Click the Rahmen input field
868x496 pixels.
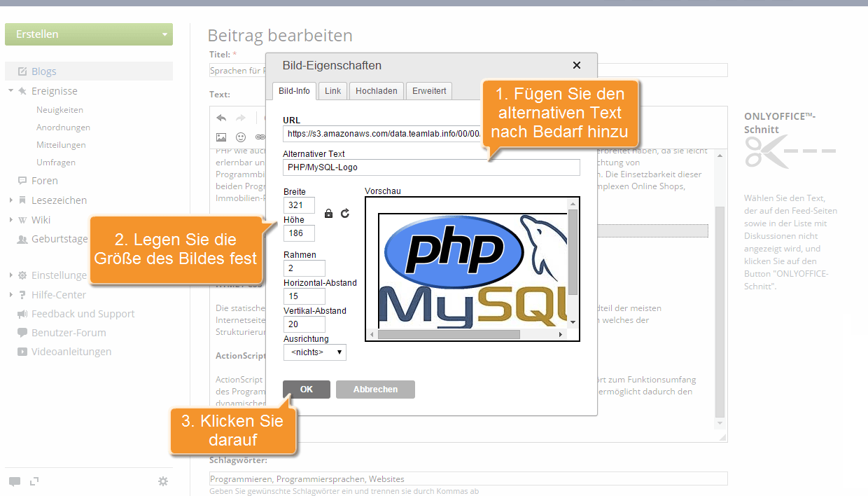pyautogui.click(x=304, y=268)
